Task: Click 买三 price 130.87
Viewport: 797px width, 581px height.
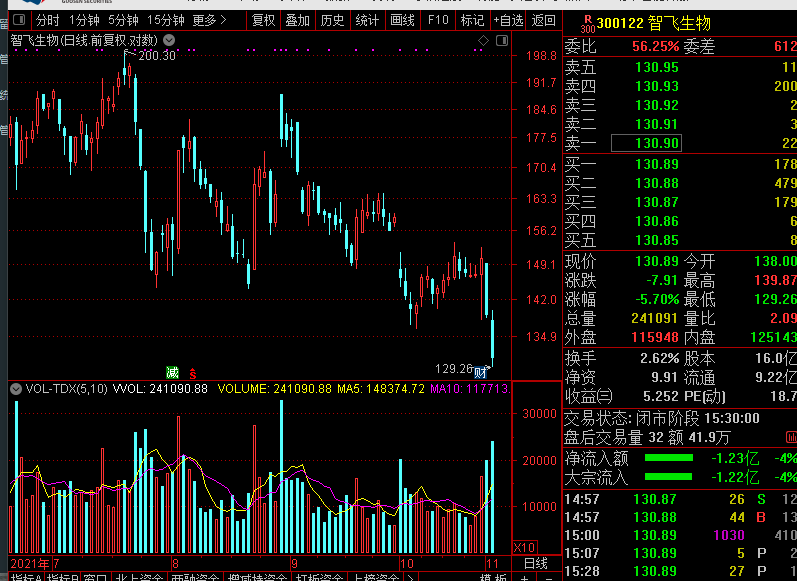Action: click(x=657, y=202)
